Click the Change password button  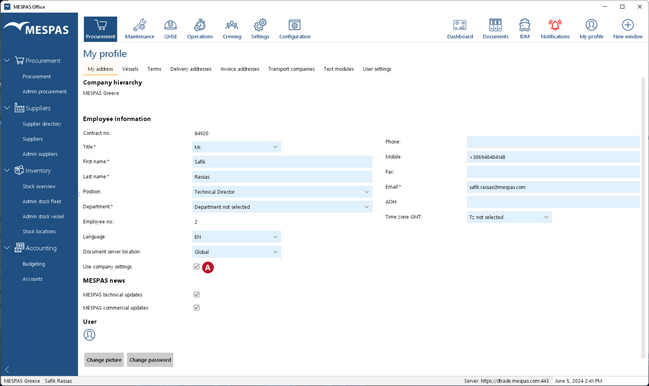pyautogui.click(x=150, y=360)
